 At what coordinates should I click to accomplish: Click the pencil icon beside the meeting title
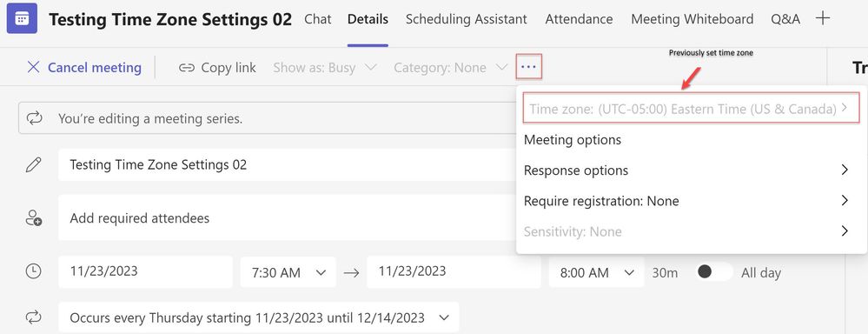pos(34,164)
